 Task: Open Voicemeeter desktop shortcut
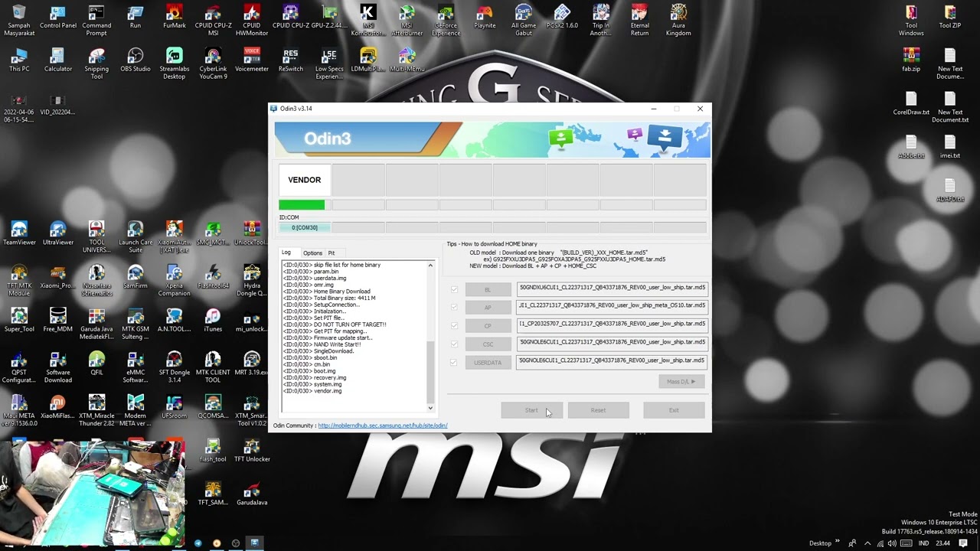(251, 60)
